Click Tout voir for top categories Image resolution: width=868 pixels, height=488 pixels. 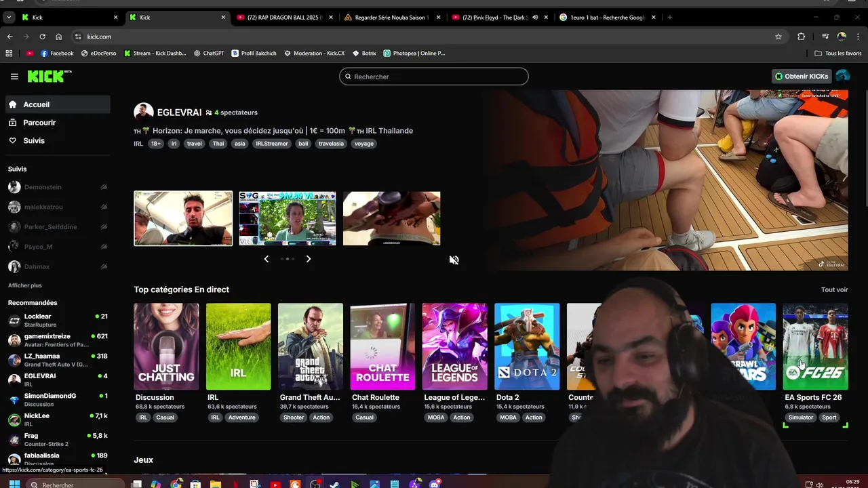point(834,290)
